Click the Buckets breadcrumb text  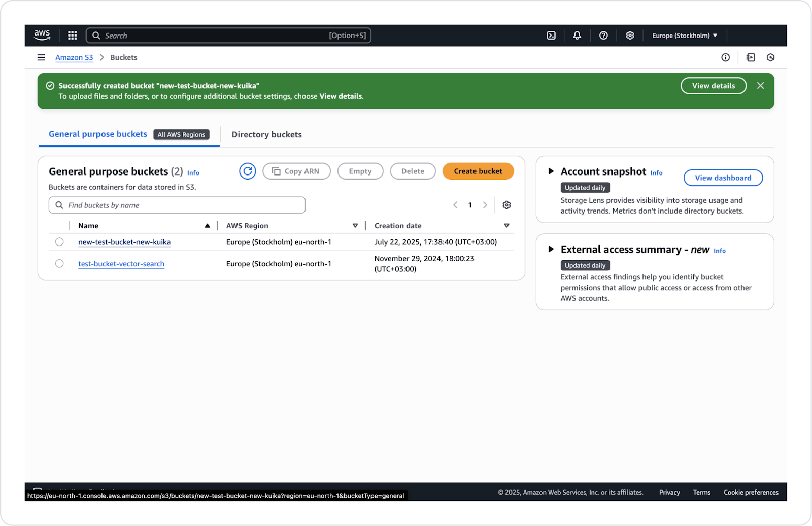point(124,57)
